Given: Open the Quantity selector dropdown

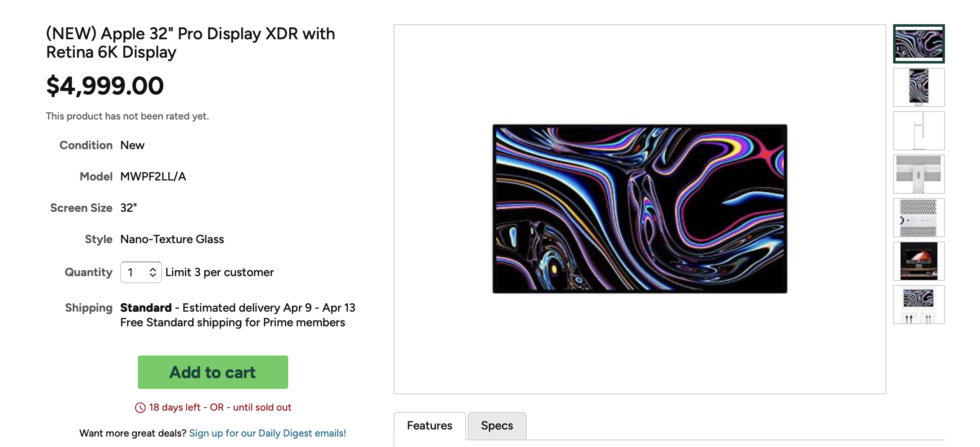Looking at the screenshot, I should click(141, 272).
